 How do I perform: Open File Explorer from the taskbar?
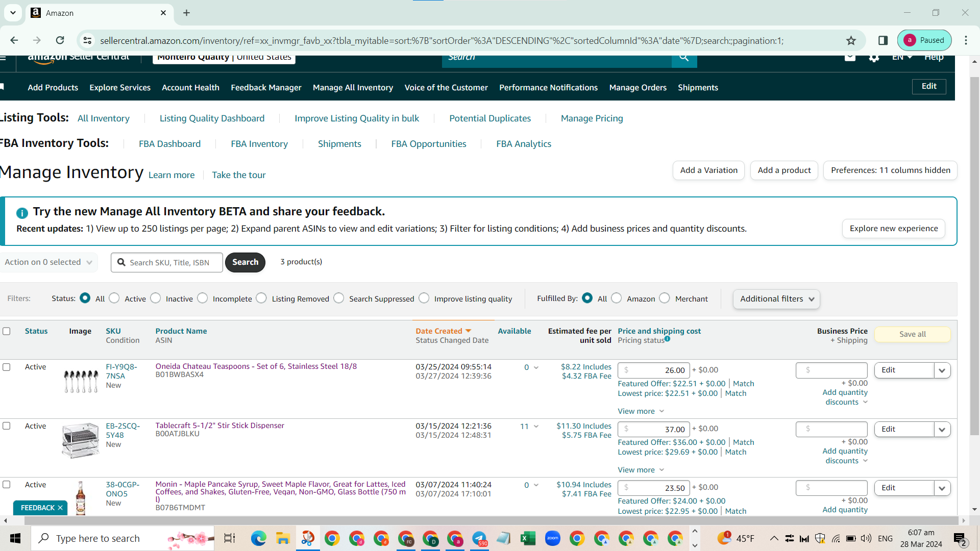click(283, 538)
